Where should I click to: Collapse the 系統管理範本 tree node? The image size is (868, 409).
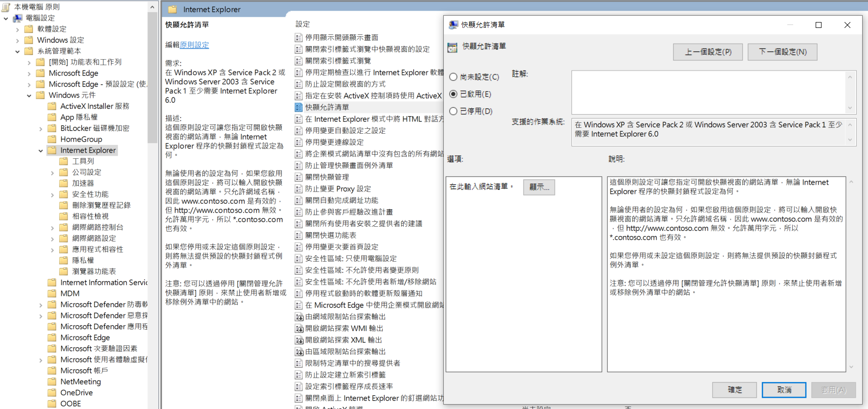(18, 51)
